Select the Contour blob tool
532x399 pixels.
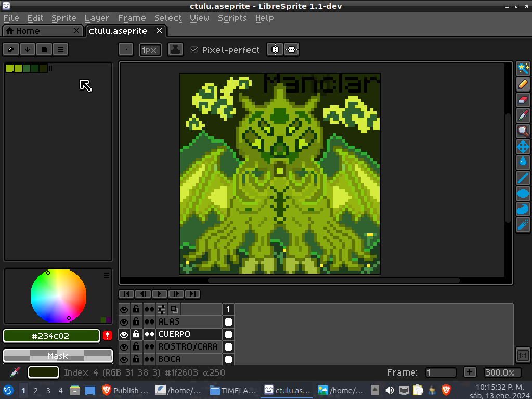[523, 209]
